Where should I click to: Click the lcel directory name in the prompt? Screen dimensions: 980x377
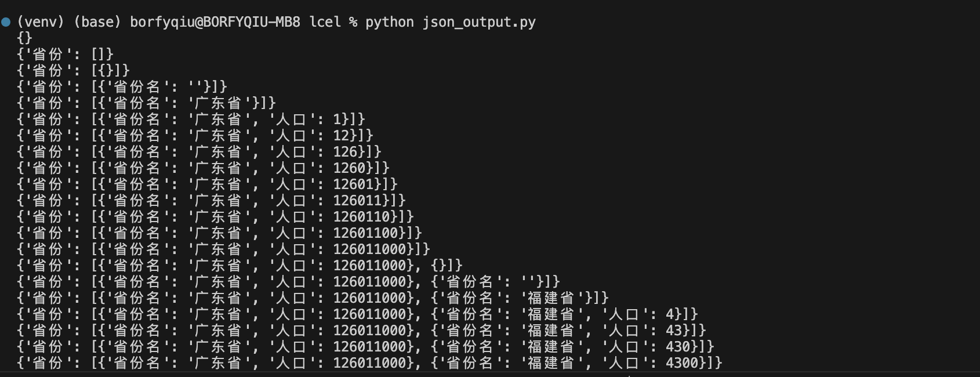pyautogui.click(x=325, y=22)
